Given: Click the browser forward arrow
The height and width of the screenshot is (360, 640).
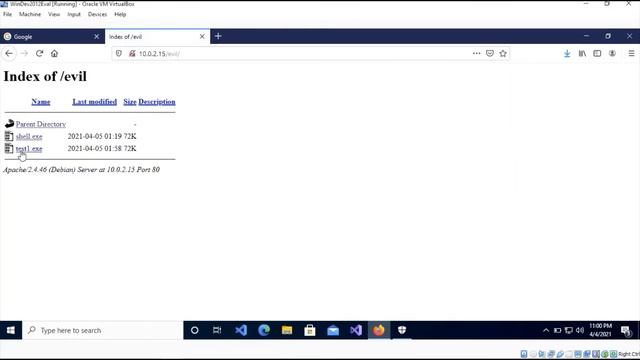Looking at the screenshot, I should [24, 53].
